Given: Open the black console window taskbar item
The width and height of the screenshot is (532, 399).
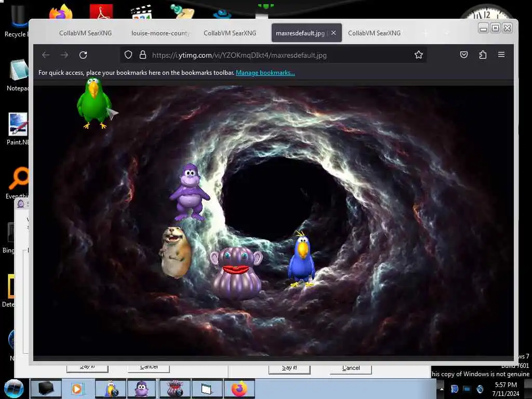Looking at the screenshot, I should [x=46, y=389].
